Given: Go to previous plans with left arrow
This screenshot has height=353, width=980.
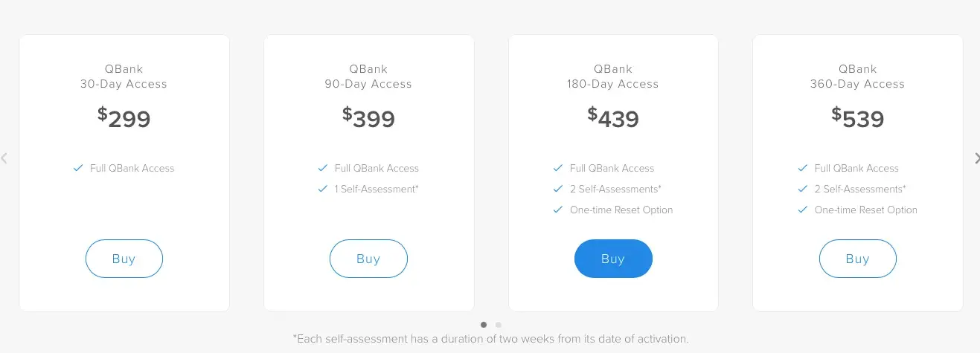Looking at the screenshot, I should pos(4,158).
